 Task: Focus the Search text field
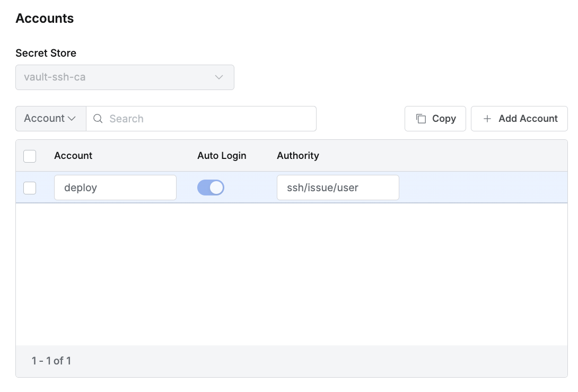point(209,119)
